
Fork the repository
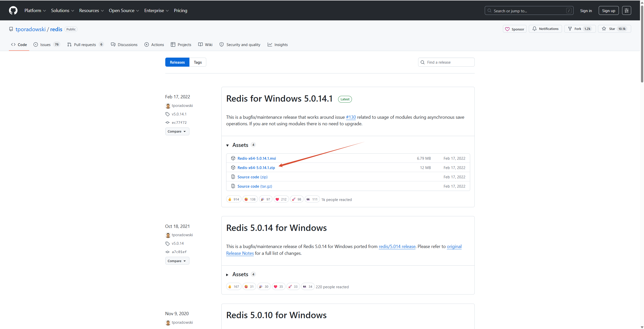[580, 29]
